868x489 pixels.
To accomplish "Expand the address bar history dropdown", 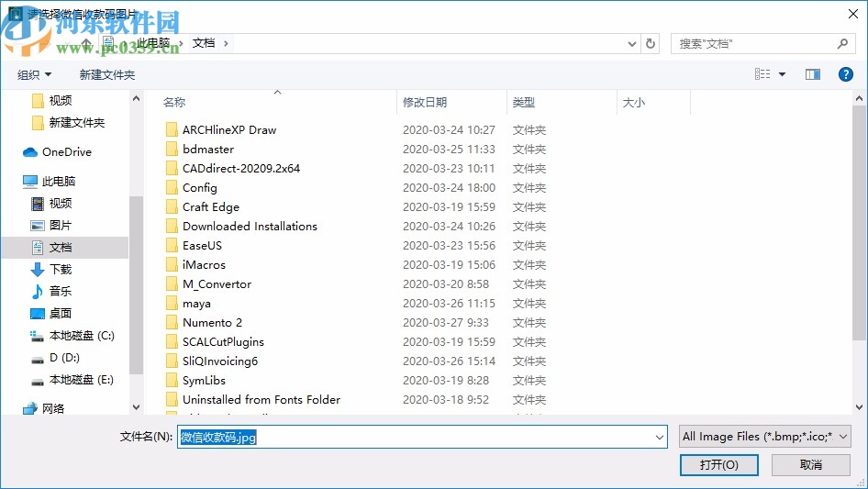I will coord(631,44).
